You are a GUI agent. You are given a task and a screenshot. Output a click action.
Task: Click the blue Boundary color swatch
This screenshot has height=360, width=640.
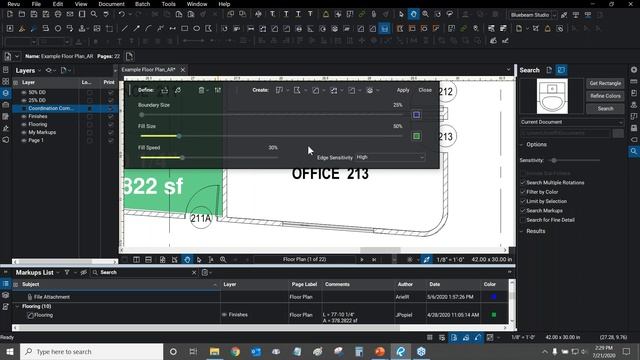tap(416, 115)
